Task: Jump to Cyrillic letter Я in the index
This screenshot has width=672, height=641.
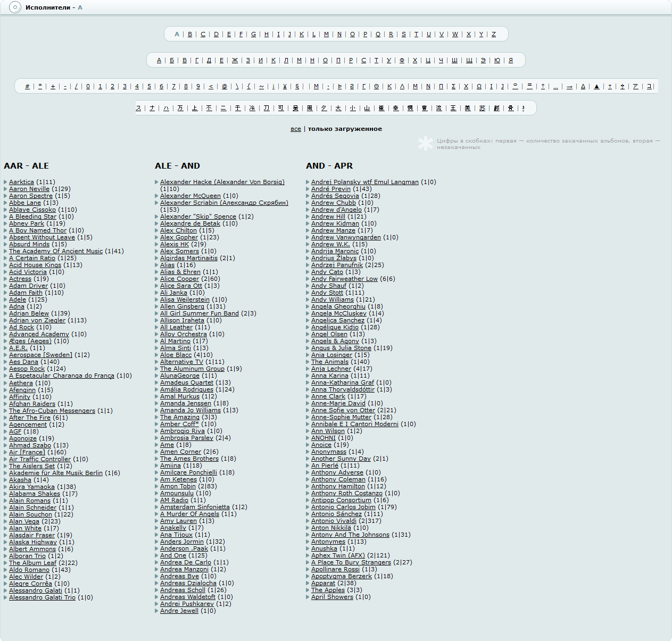Action: point(511,60)
